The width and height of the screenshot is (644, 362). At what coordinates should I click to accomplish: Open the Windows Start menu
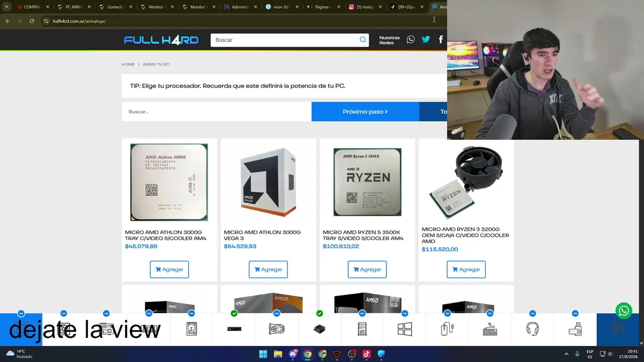coord(263,354)
